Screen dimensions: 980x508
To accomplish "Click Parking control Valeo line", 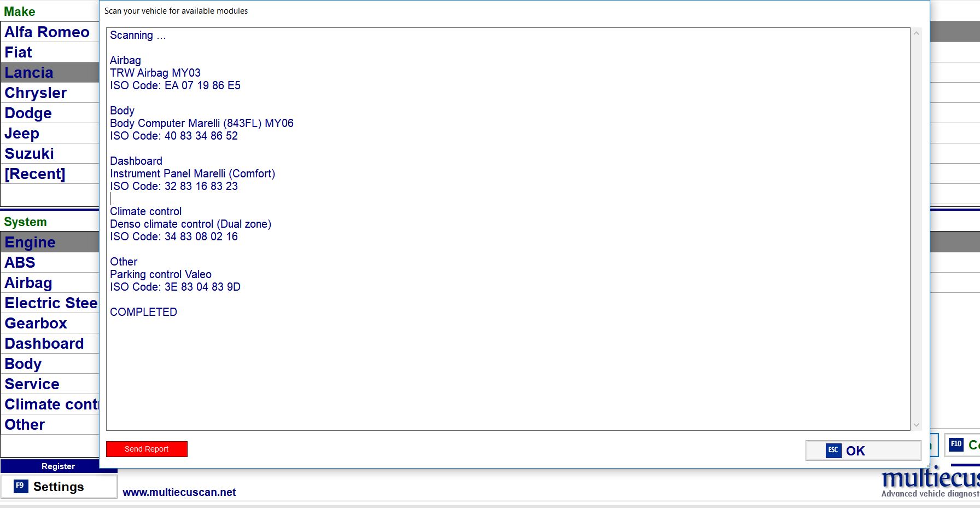I will pos(161,274).
